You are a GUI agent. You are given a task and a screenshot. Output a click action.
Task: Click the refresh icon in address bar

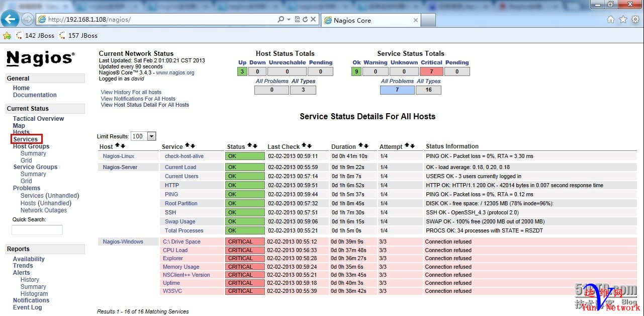tap(305, 20)
